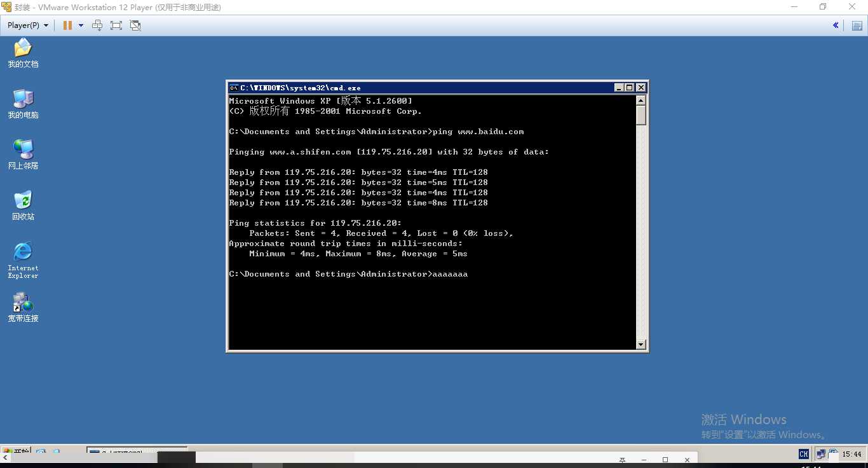Select the 宽带连接 shortcut icon
The image size is (868, 468).
point(23,308)
